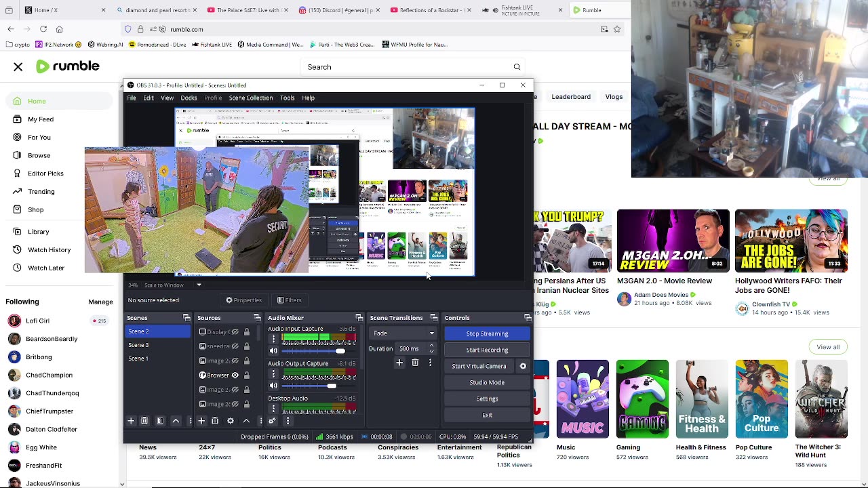Open virtual camera settings gear
The image size is (868, 488).
pyautogui.click(x=523, y=366)
